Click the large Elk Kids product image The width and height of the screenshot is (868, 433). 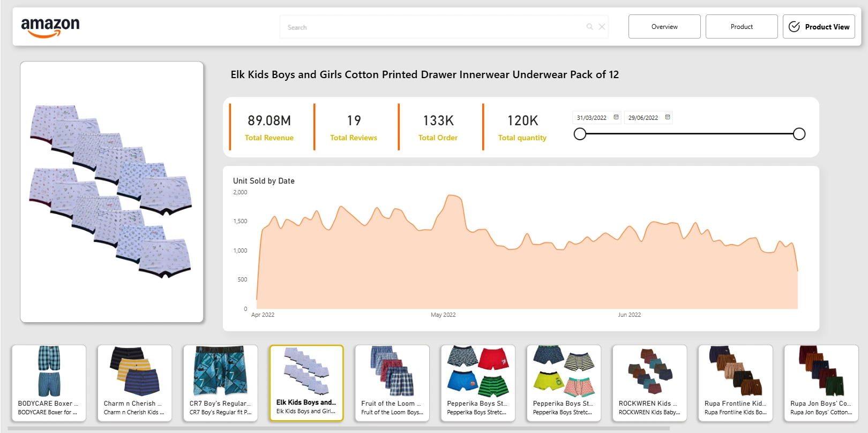coord(112,192)
